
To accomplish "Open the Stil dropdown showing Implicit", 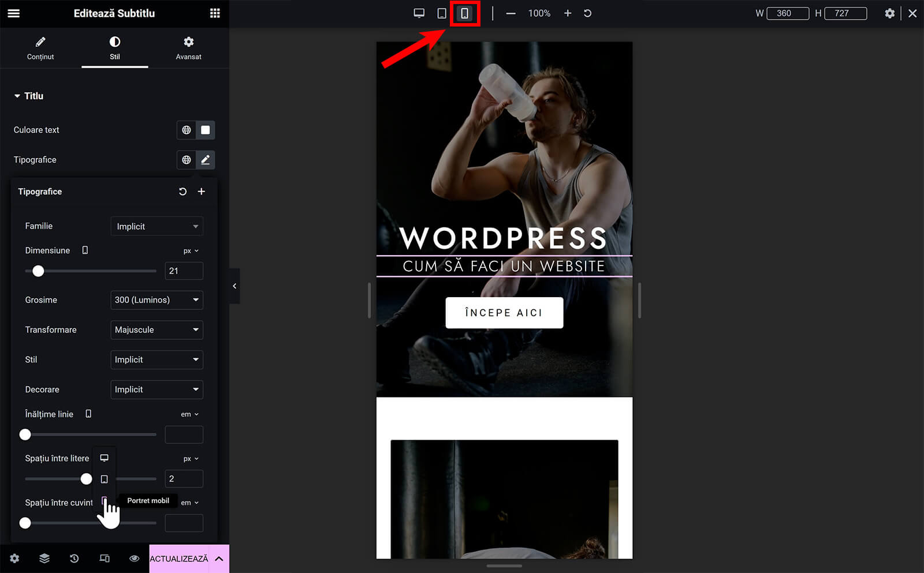I will [x=157, y=359].
